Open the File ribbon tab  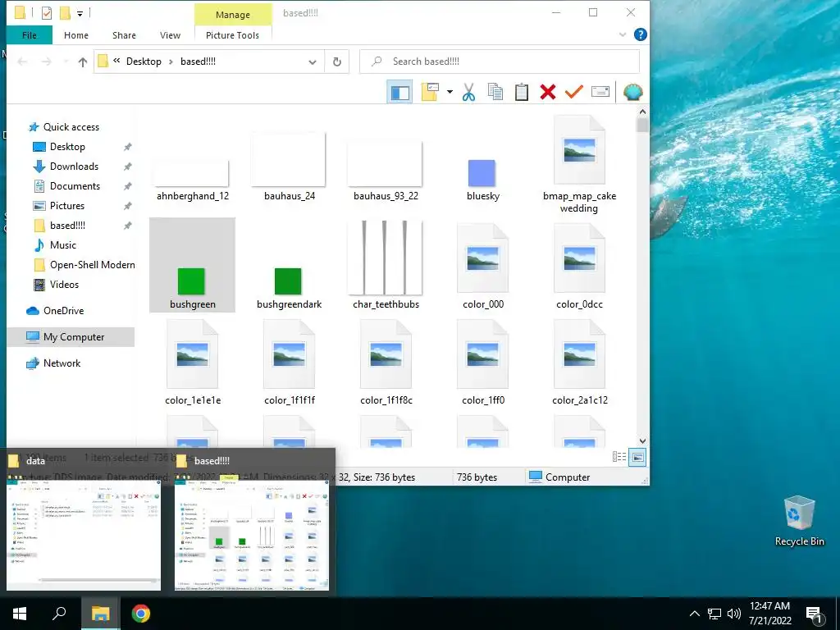30,35
